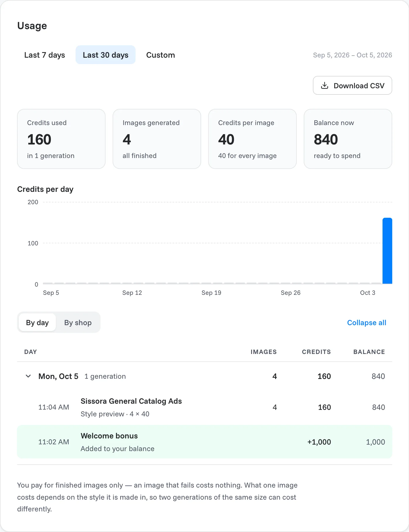Click the Sep 12 axis label
Image resolution: width=409 pixels, height=532 pixels.
coord(132,293)
